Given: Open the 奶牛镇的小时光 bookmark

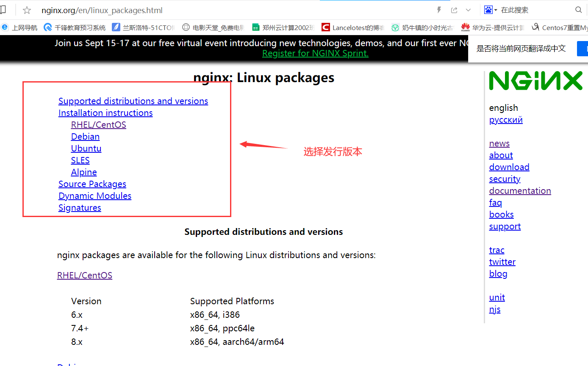Looking at the screenshot, I should click(x=422, y=28).
